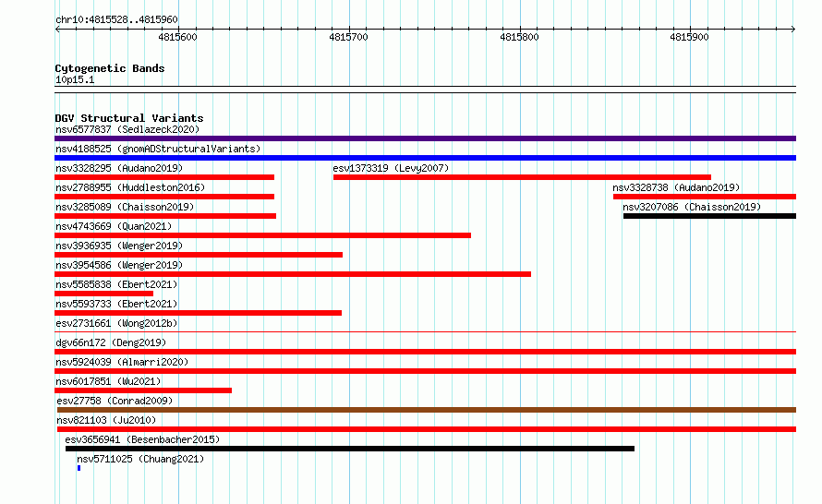822x504 pixels.
Task: Open dgv66n172 (Deng2019) variant label
Action: (111, 342)
